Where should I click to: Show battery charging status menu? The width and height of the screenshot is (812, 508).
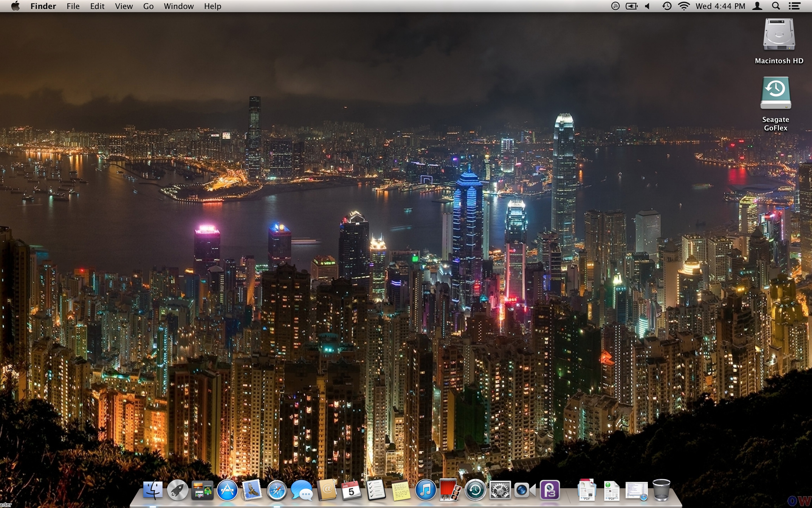(x=632, y=6)
